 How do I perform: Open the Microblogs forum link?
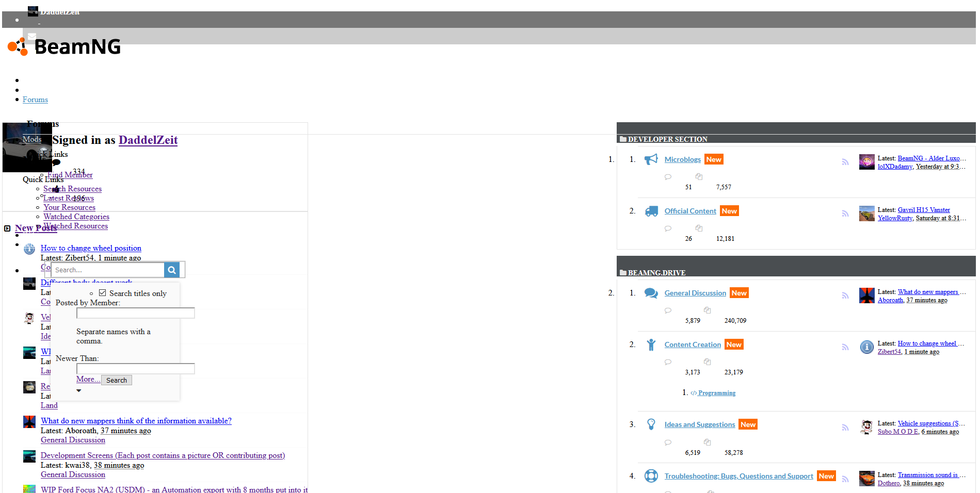click(683, 159)
